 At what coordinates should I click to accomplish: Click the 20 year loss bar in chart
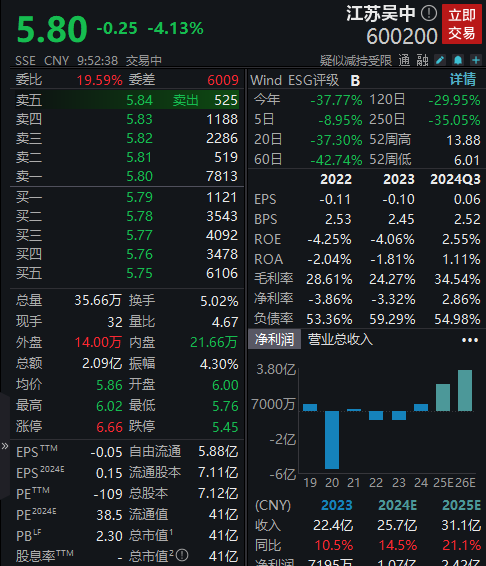click(332, 440)
